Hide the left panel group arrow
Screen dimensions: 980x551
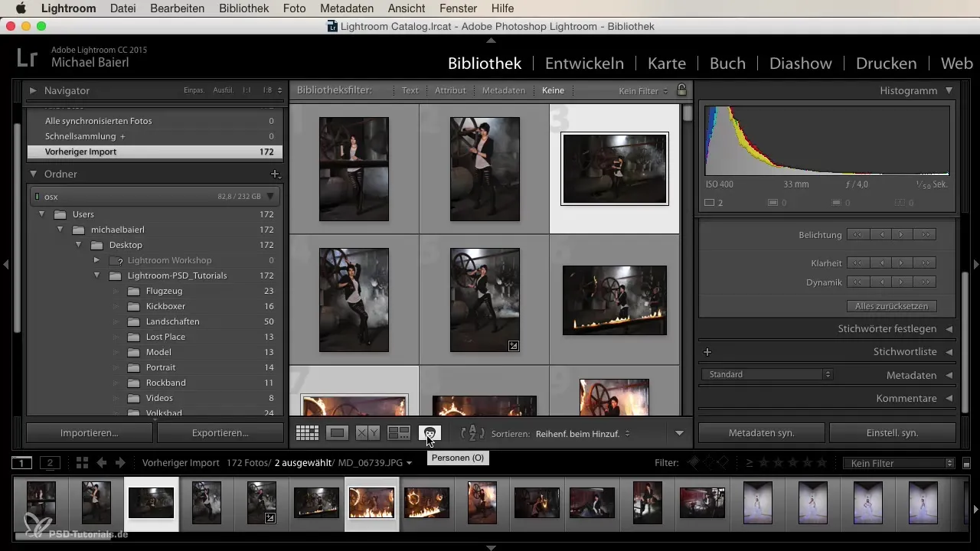point(5,265)
